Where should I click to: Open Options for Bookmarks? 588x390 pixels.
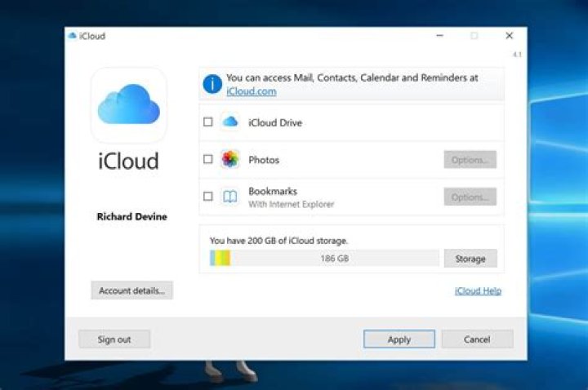tap(470, 197)
